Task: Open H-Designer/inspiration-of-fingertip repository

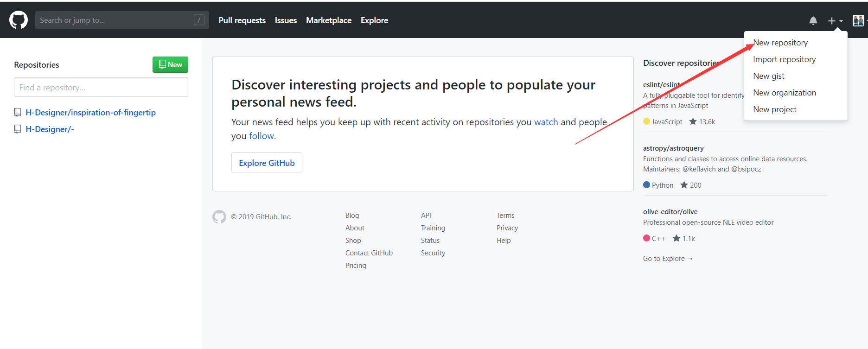Action: [x=90, y=113]
